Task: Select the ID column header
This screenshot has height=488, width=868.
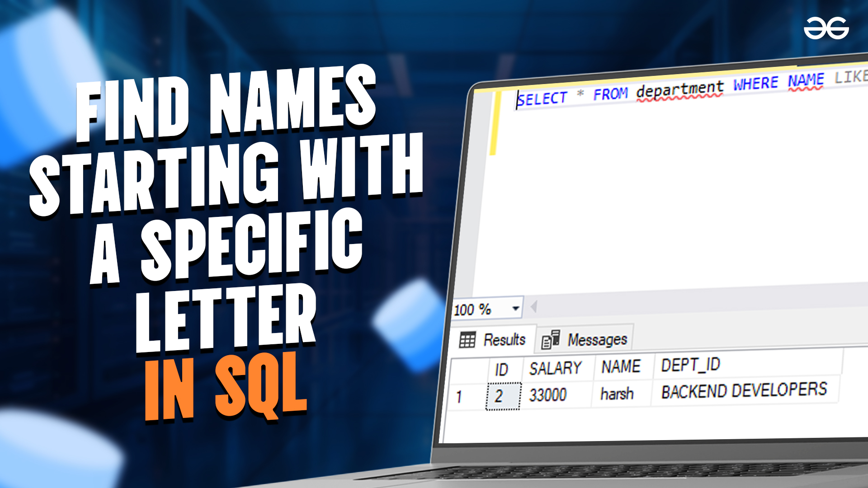Action: pyautogui.click(x=501, y=370)
